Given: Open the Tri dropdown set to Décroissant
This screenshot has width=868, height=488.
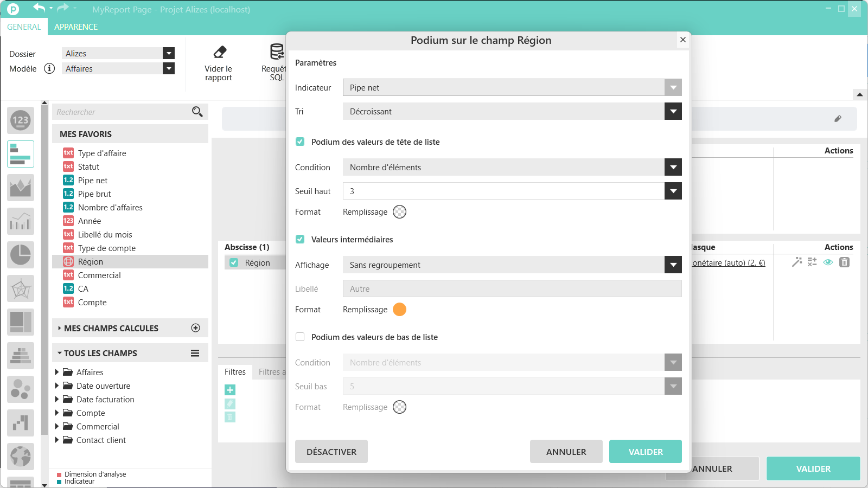Looking at the screenshot, I should coord(512,112).
